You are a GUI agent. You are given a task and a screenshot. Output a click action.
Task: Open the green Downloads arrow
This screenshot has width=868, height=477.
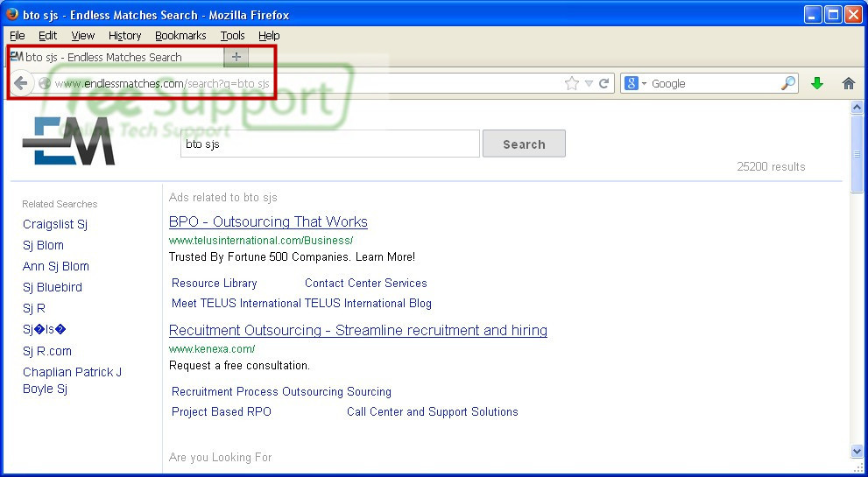click(817, 83)
